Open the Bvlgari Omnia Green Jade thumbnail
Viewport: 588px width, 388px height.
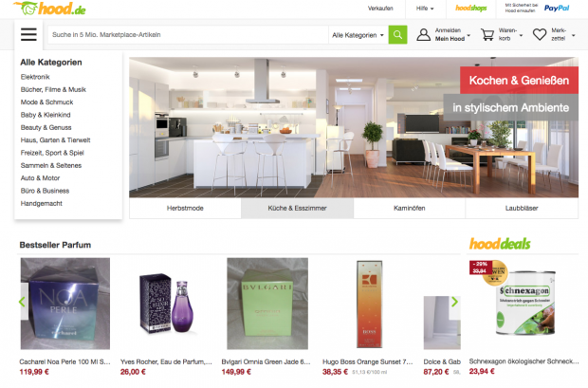click(267, 304)
